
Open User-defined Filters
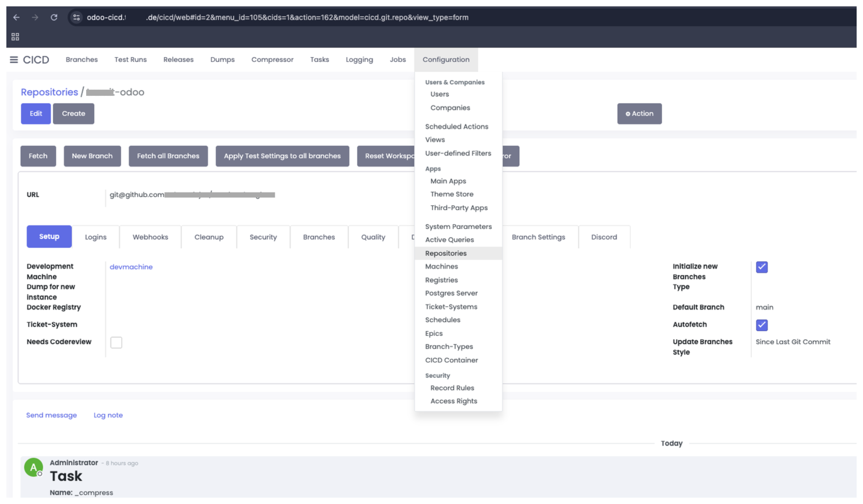[458, 153]
